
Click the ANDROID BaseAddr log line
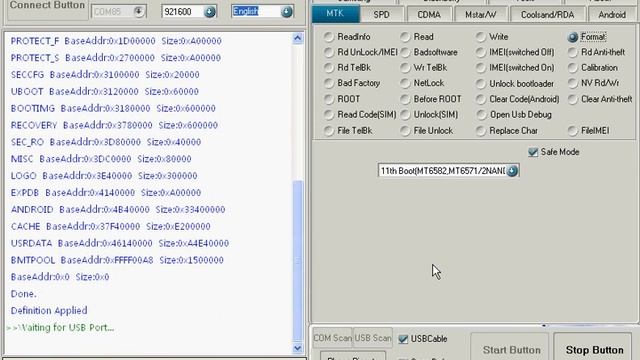(x=118, y=209)
